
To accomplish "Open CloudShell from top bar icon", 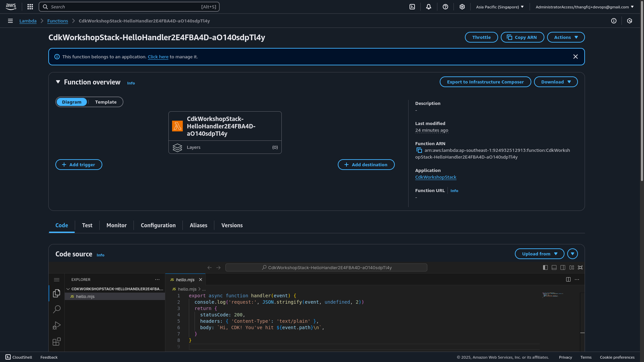I will coord(412,7).
